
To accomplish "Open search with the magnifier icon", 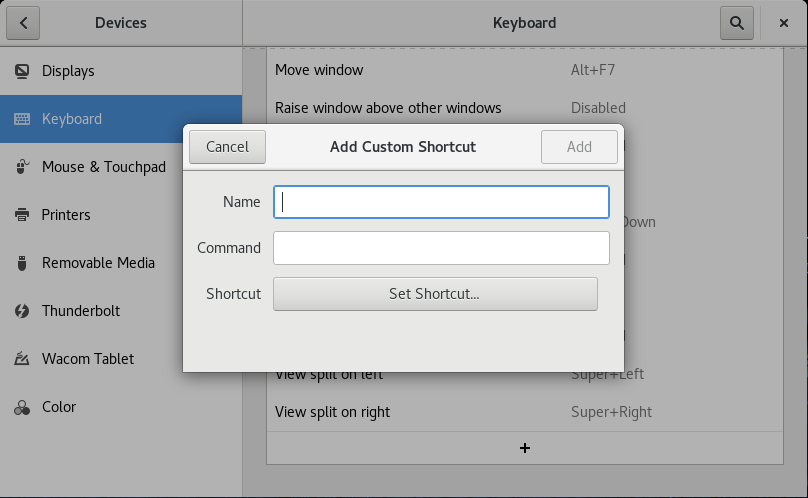I will (x=736, y=22).
